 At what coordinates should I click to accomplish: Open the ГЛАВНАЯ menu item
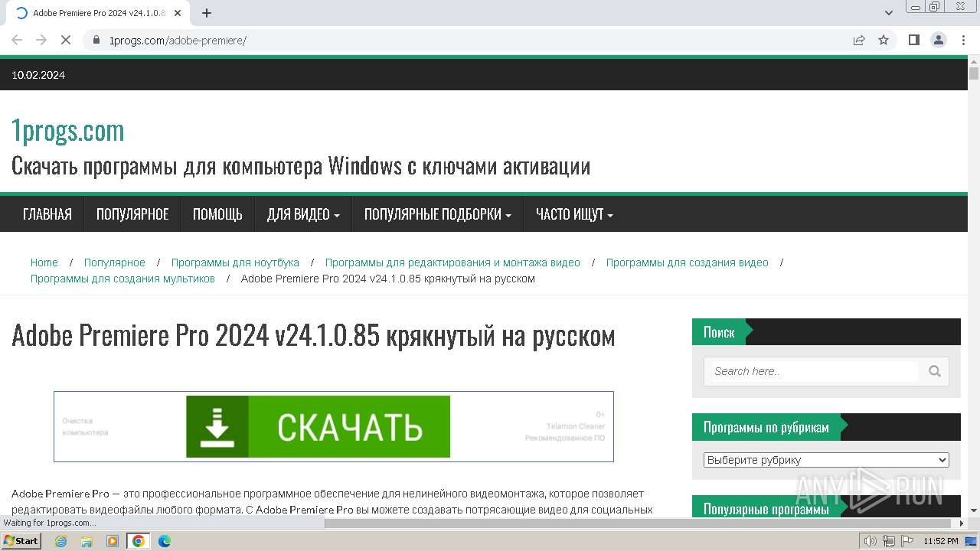pos(47,214)
